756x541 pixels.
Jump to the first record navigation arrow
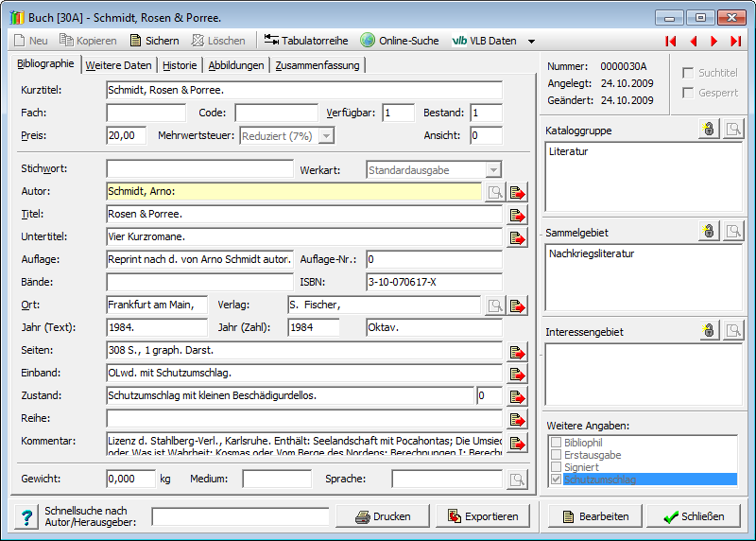pos(671,41)
